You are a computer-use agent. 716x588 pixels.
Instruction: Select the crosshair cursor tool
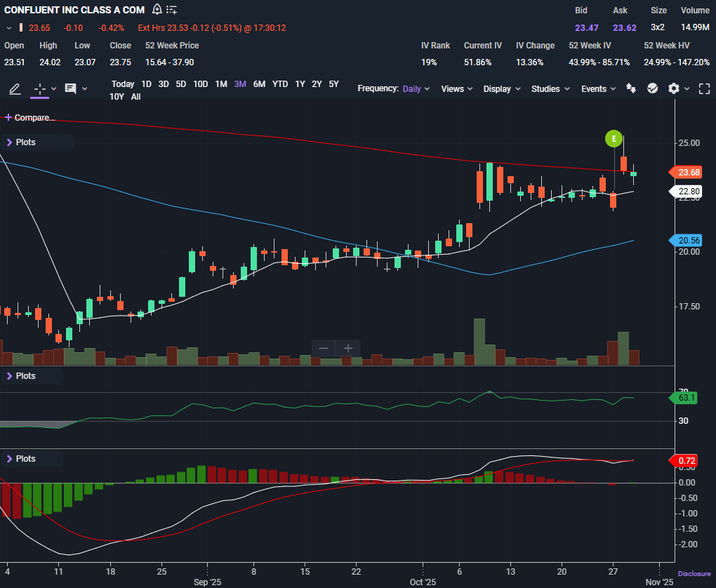click(x=40, y=88)
